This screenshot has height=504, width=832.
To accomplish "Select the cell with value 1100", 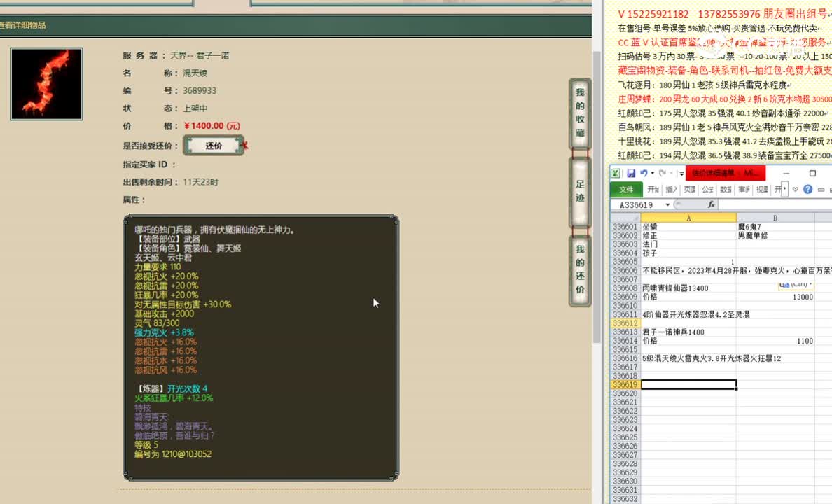I will tap(775, 341).
